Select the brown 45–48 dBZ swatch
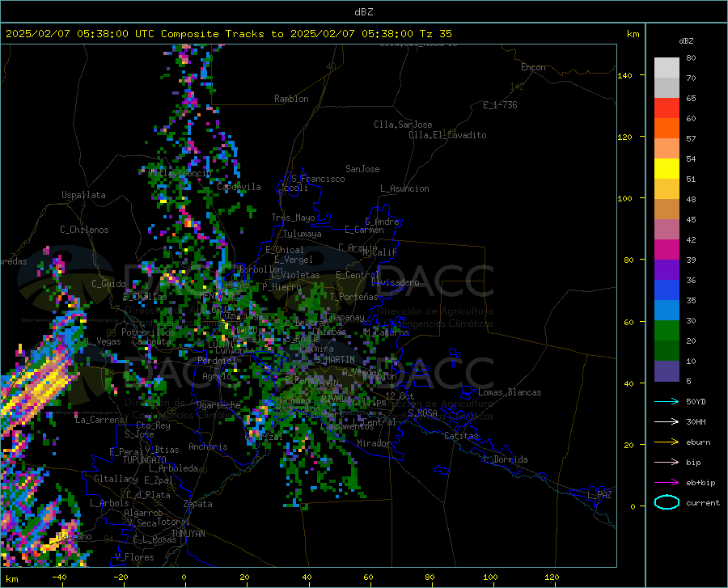Image resolution: width=728 pixels, height=588 pixels. coord(667,209)
